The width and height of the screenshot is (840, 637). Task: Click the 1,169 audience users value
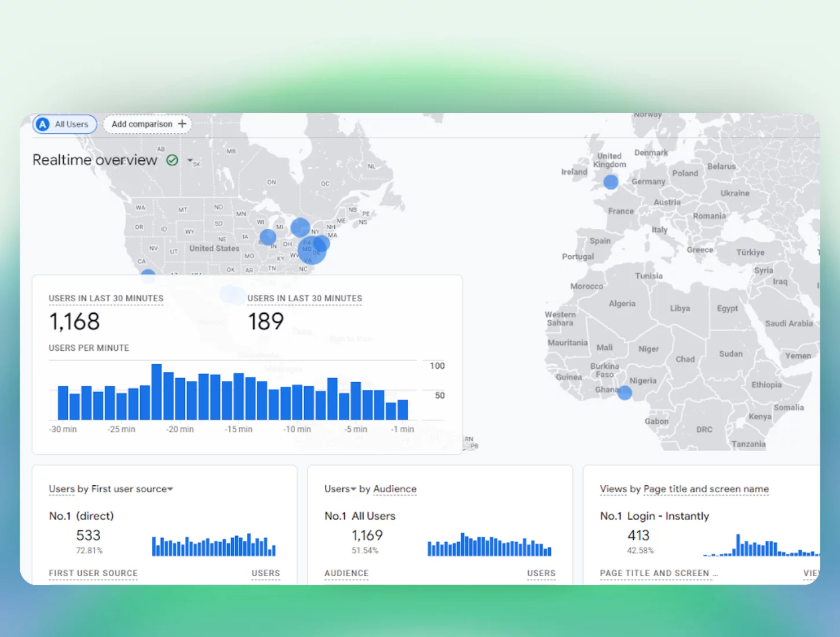[367, 536]
